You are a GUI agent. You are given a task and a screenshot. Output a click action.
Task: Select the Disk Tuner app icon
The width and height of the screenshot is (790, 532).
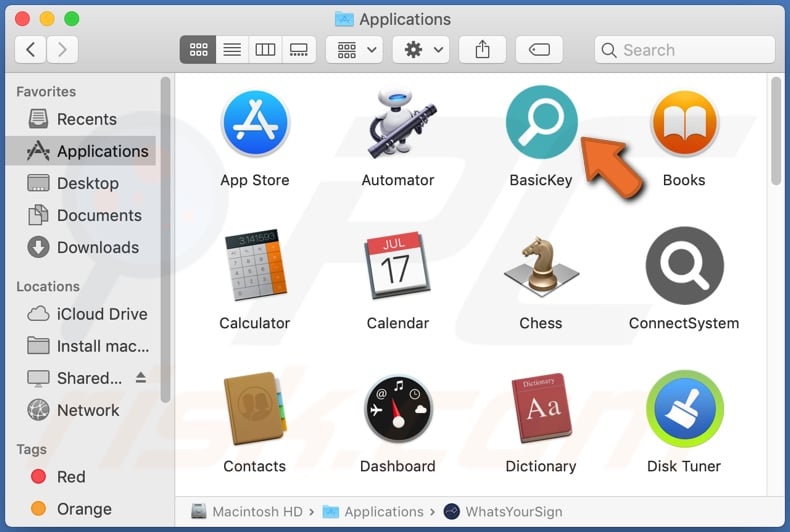685,409
